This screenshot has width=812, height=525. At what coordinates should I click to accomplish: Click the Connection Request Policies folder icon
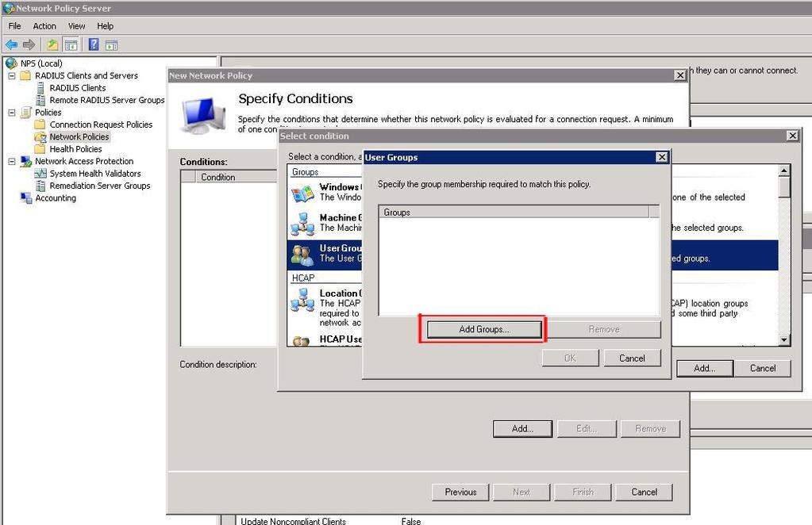coord(40,125)
